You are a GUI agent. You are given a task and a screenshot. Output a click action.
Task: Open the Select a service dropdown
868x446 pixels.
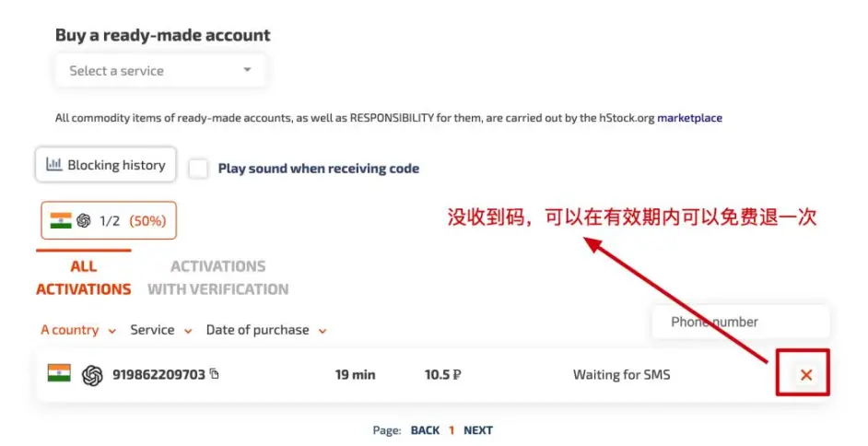(160, 70)
